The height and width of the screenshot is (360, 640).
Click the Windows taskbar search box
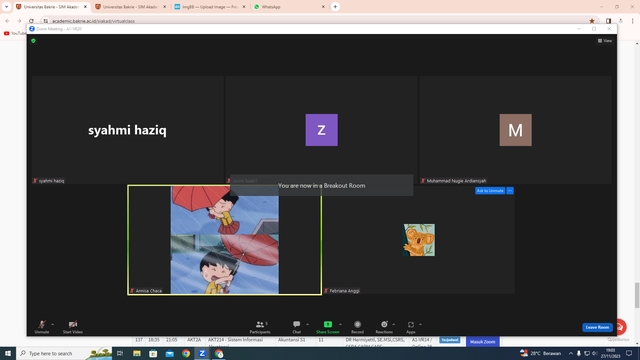coord(64,353)
